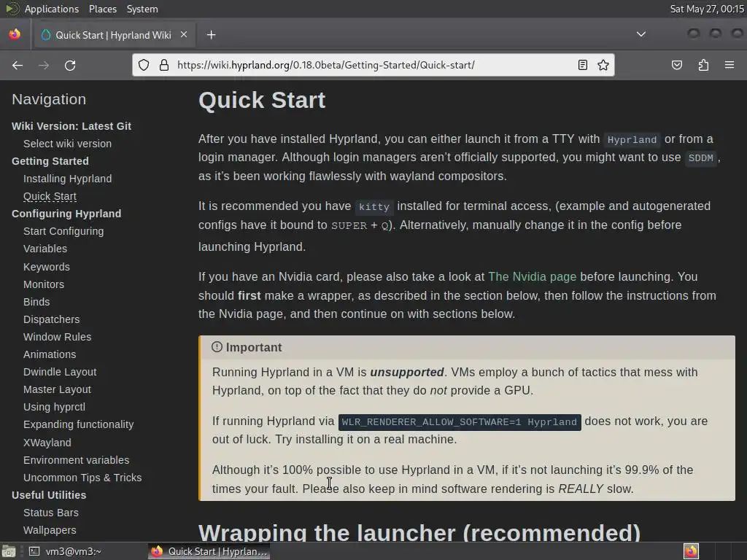This screenshot has width=747, height=560.
Task: Click the Firefox icon in bottom-right panel
Action: 691,551
